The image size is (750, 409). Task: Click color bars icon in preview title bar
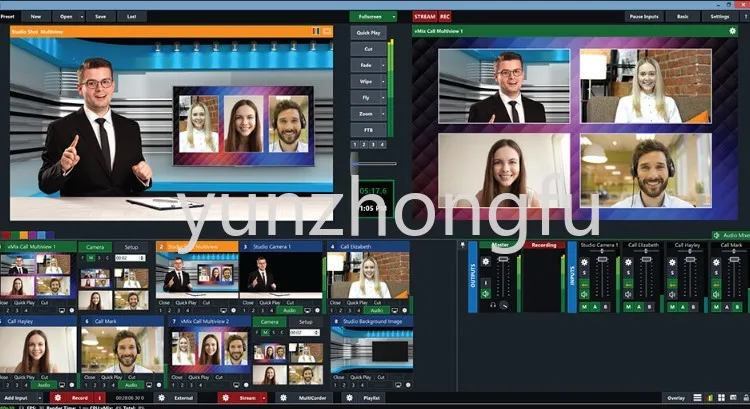[316, 31]
